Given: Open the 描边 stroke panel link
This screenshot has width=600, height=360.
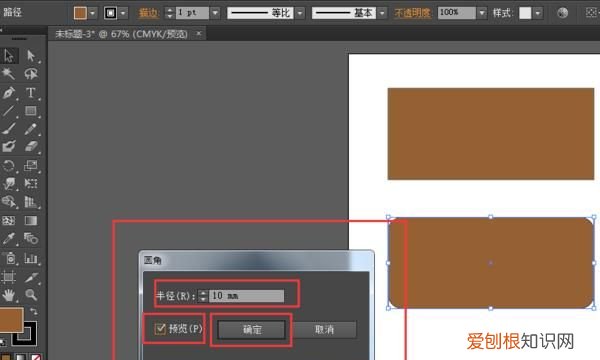Looking at the screenshot, I should [148, 13].
